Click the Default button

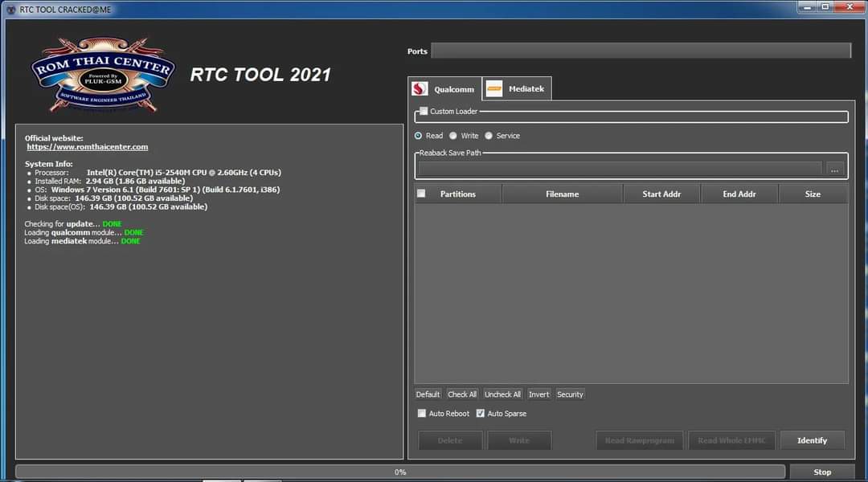pos(428,394)
